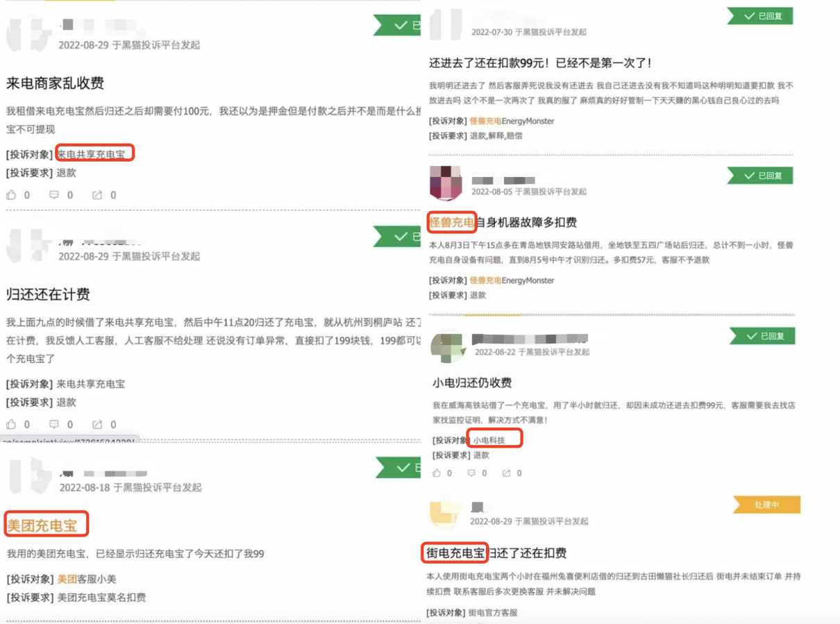Image resolution: width=840 pixels, height=624 pixels.
Task: Click the date 2022-07-30 于黑猫投诉平台发起
Action: click(x=529, y=32)
